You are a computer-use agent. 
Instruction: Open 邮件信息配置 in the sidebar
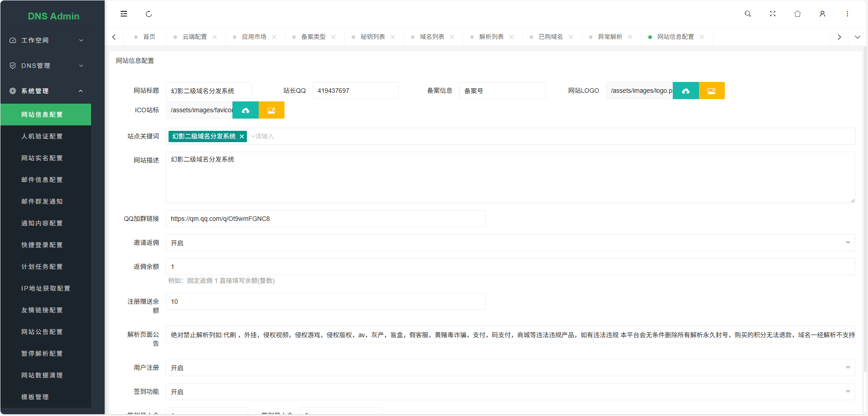click(x=42, y=180)
